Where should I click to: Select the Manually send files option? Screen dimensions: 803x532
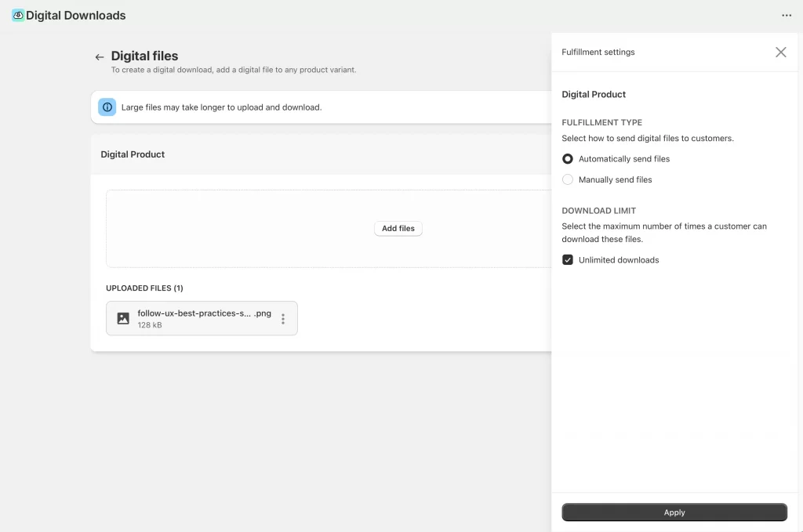coord(567,179)
